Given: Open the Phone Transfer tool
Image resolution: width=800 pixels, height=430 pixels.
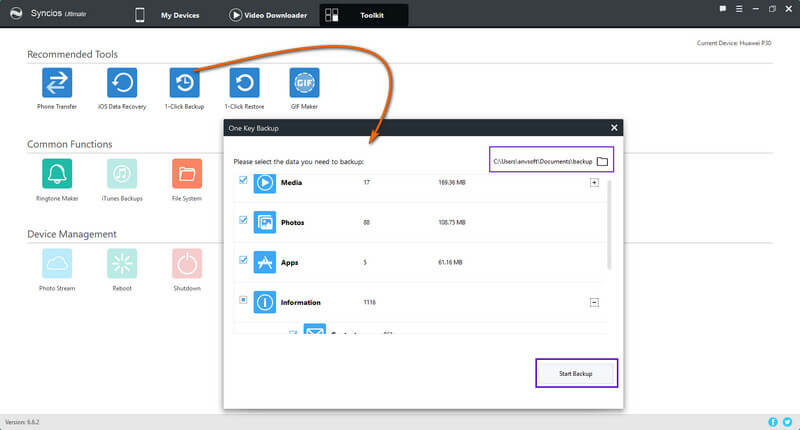Looking at the screenshot, I should click(x=57, y=83).
